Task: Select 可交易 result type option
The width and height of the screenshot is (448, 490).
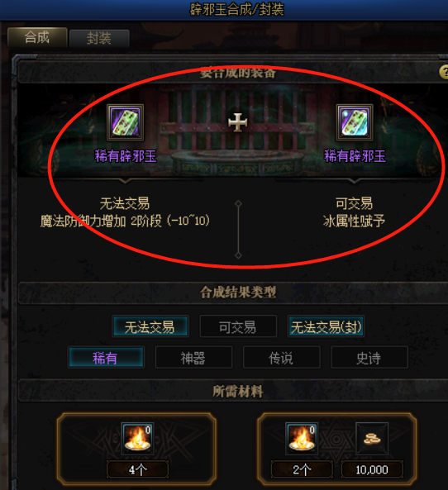Action: pos(238,326)
